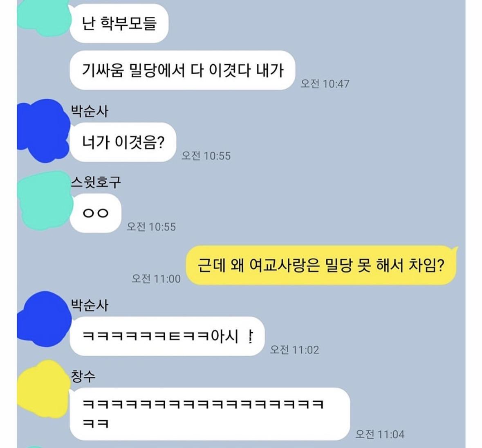
Task: Tap the top teal profile avatar
Action: tap(43, 17)
